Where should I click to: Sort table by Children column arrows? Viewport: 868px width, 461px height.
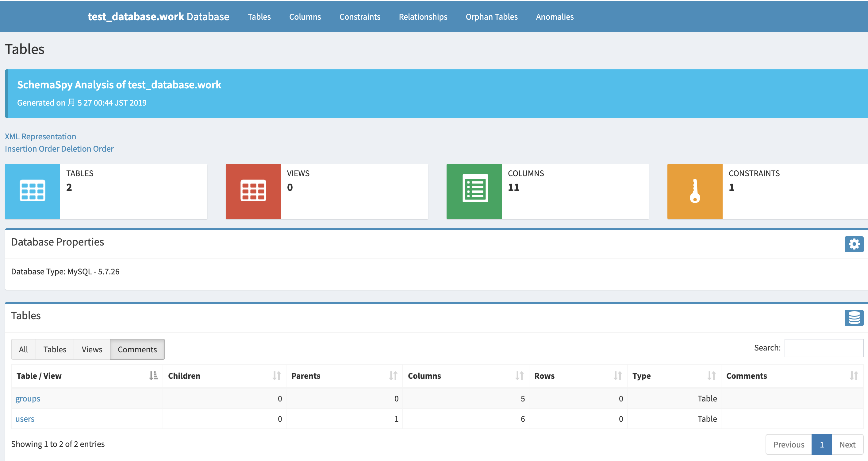coord(276,376)
